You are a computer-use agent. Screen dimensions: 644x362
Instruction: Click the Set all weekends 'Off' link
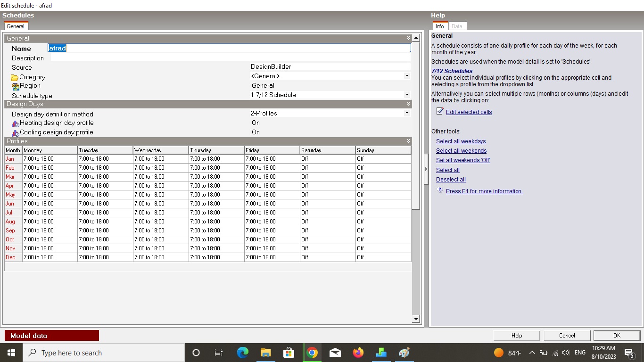pos(463,160)
